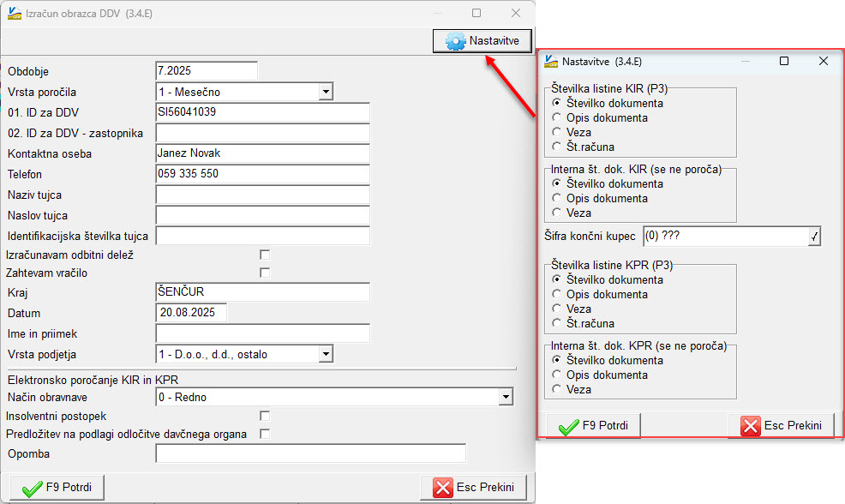This screenshot has width=845, height=504.
Task: Expand the Način obravnave dropdown
Action: [506, 397]
